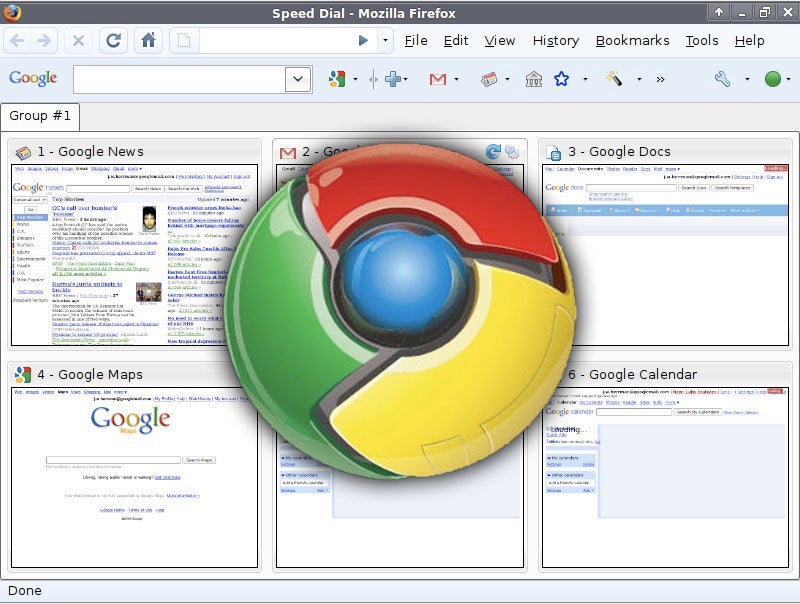
Task: Open the Google News dial thumbnail
Action: 134,255
